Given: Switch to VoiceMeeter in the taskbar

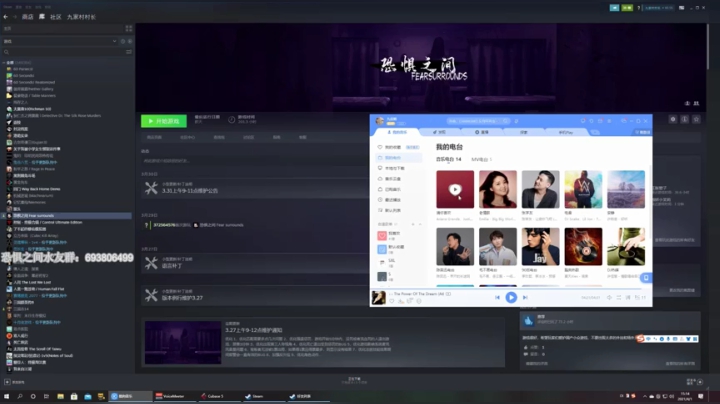Looking at the screenshot, I should (x=173, y=396).
